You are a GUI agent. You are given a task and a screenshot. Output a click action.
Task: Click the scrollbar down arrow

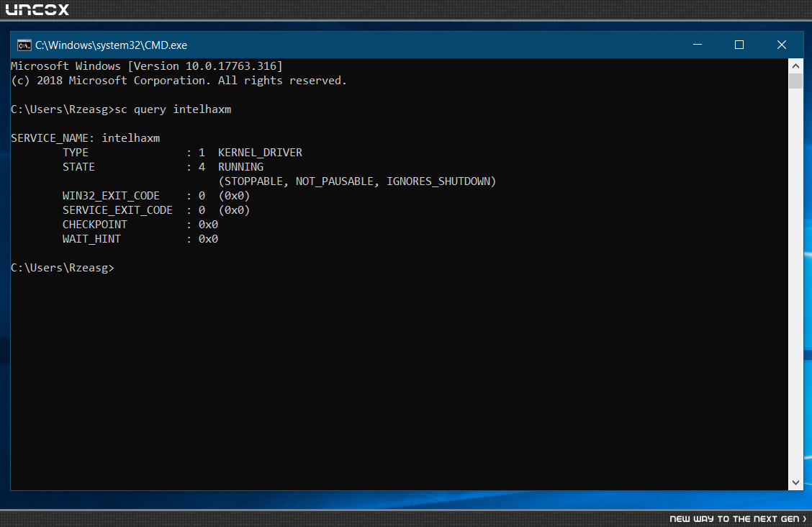point(795,482)
